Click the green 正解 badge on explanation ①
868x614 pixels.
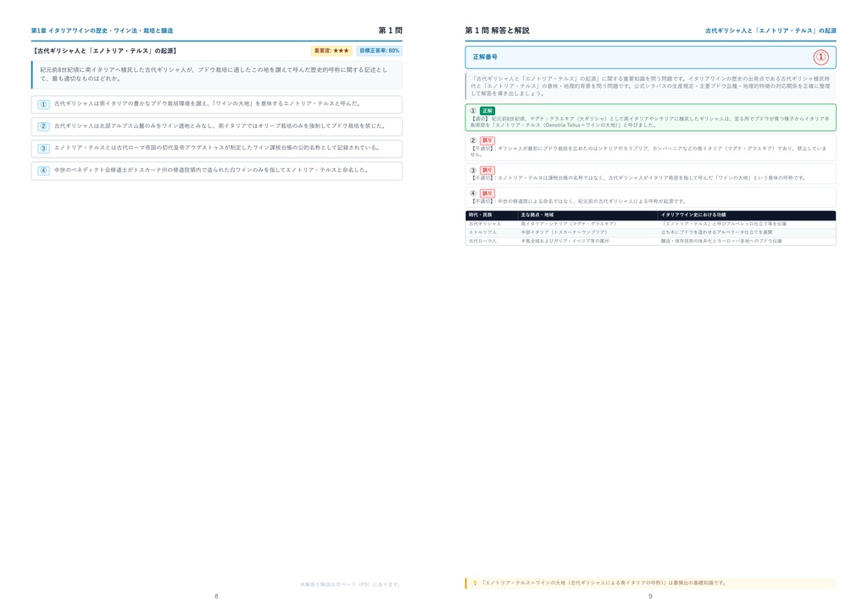pyautogui.click(x=487, y=111)
